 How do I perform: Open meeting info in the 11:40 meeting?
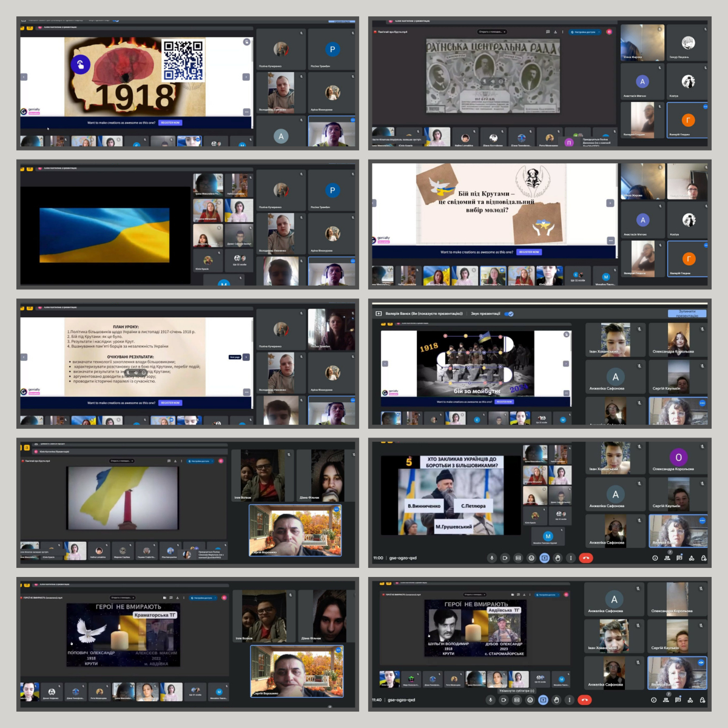coord(654,699)
